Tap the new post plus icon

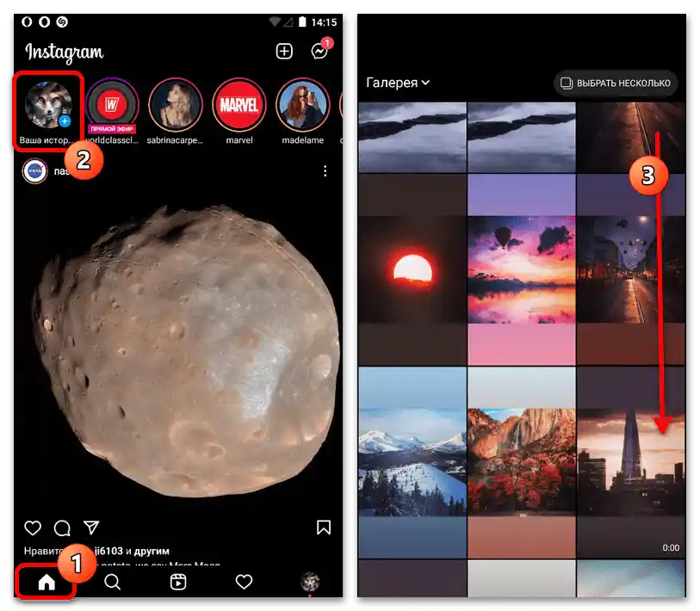point(284,52)
